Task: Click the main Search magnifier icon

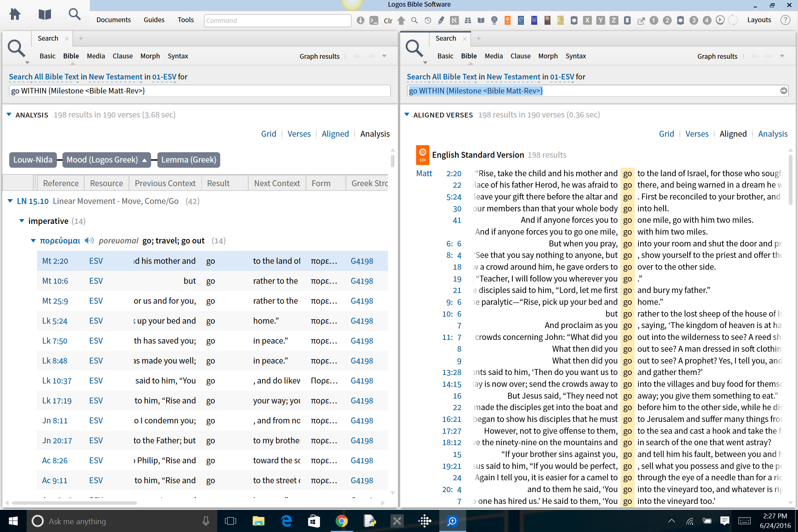Action: (75, 14)
